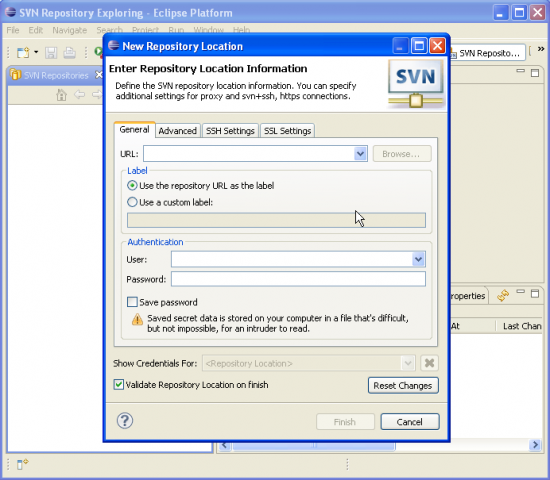
Task: Click into the URL text field
Action: [x=249, y=154]
